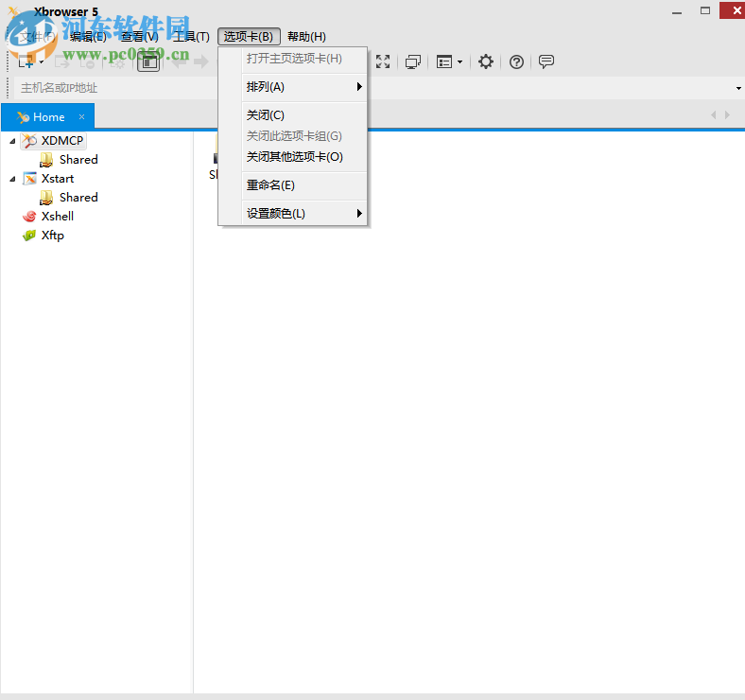Open the 工具(T) menu
Screen dimensions: 745x700
tap(191, 37)
